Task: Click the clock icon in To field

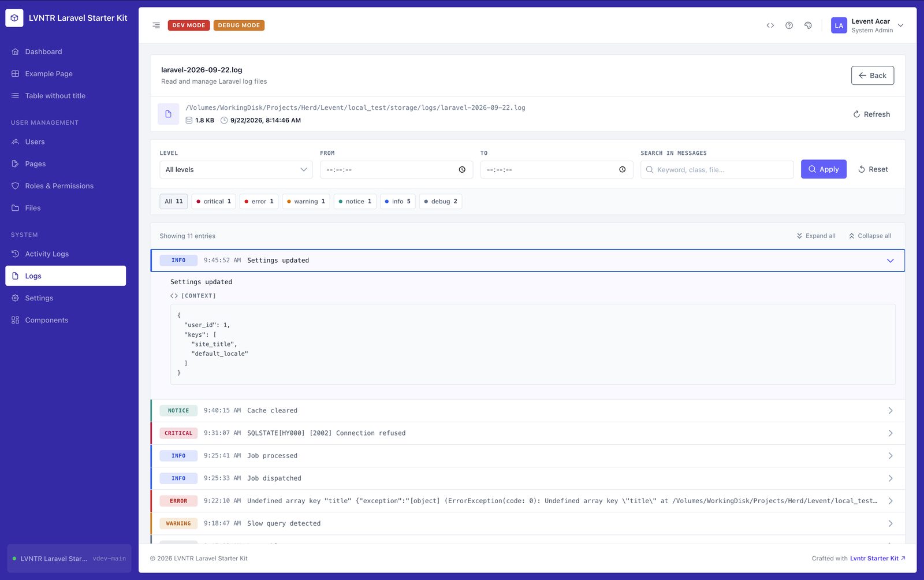Action: click(622, 170)
